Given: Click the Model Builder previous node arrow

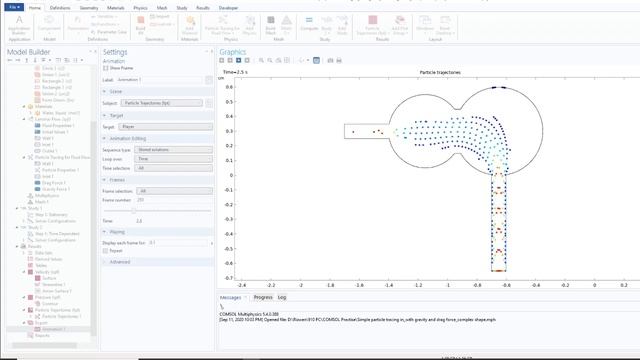Looking at the screenshot, I should click(x=10, y=60).
